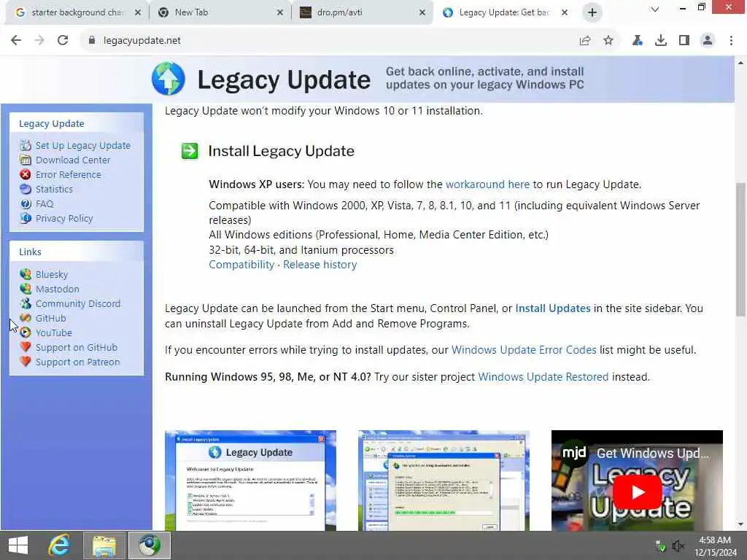Click the Support on Patreon heart icon

(26, 362)
